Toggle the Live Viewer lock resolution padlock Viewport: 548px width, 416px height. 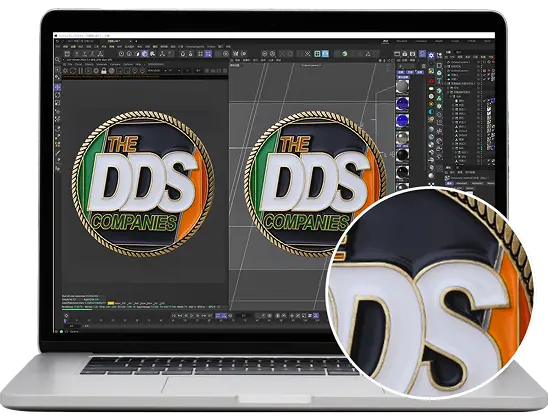pos(104,71)
